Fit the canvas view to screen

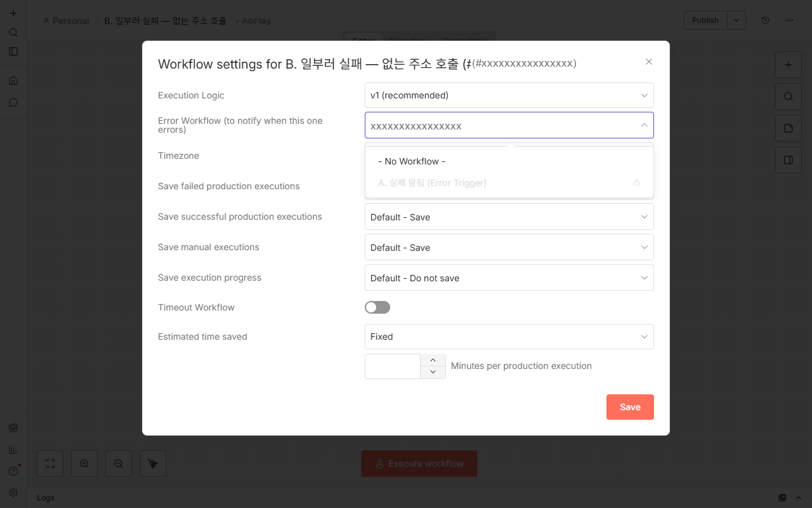[50, 464]
